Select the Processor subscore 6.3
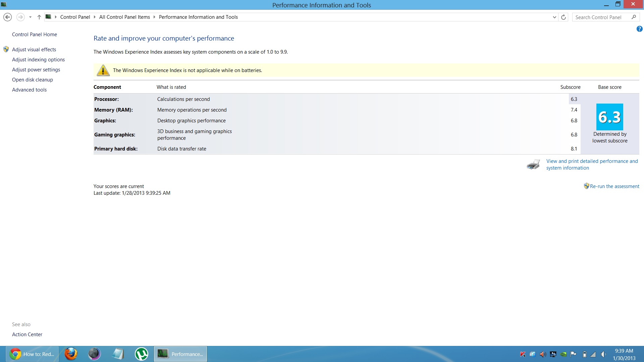 pyautogui.click(x=574, y=99)
